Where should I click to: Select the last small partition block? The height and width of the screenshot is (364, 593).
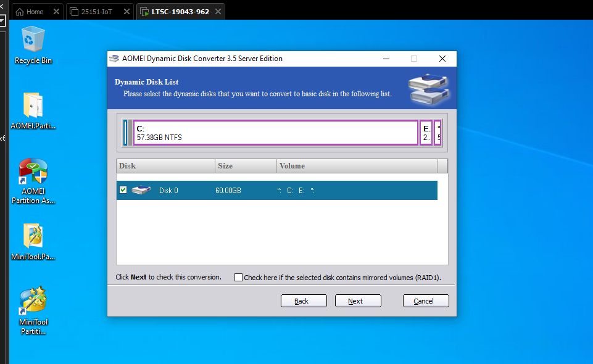coord(438,133)
